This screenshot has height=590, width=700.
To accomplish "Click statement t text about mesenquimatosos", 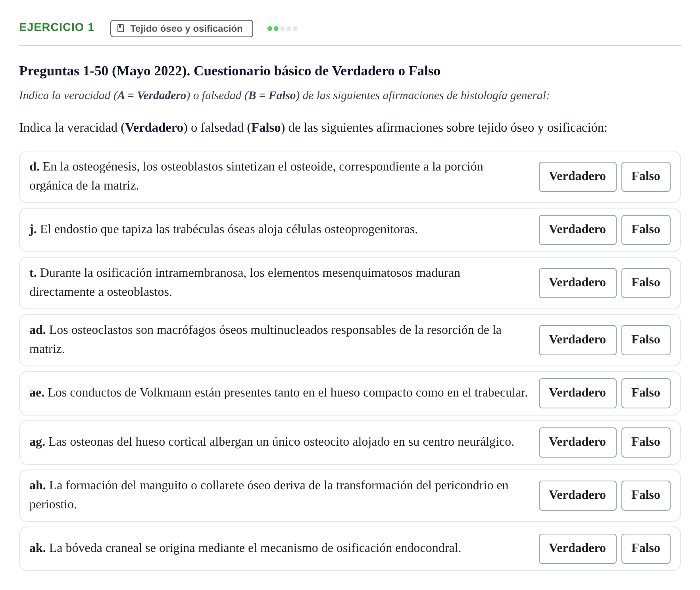I will (245, 282).
